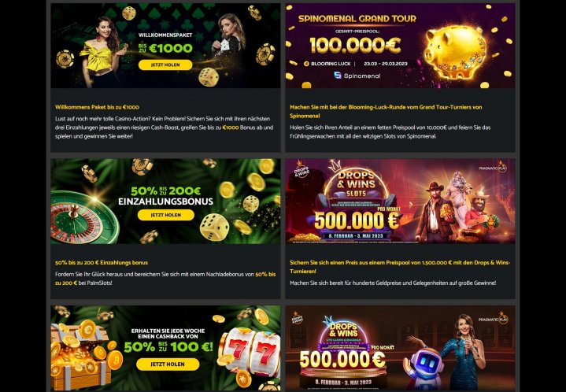This screenshot has height=392, width=566.
Task: Click JETZT HOLEN on the cashback banner
Action: [x=168, y=364]
